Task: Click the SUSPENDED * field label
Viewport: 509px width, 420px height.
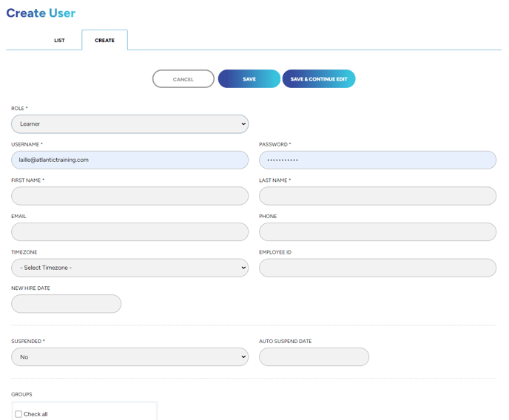Action: pos(28,341)
